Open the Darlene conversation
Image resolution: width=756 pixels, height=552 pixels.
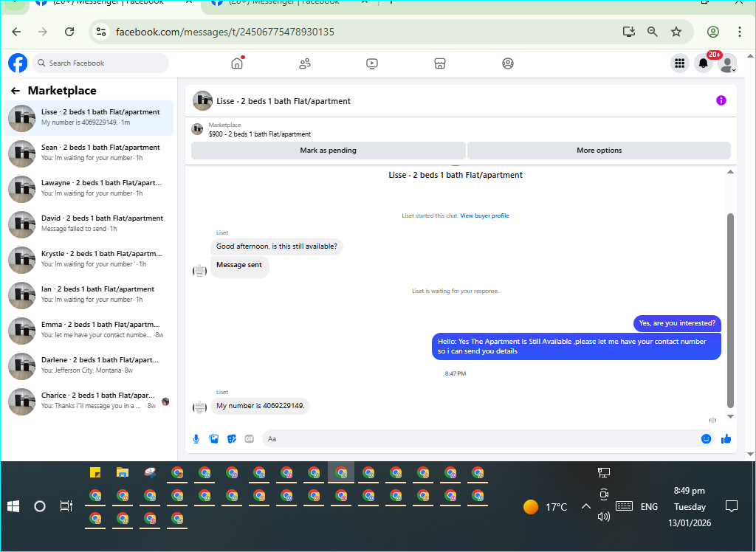pos(89,365)
